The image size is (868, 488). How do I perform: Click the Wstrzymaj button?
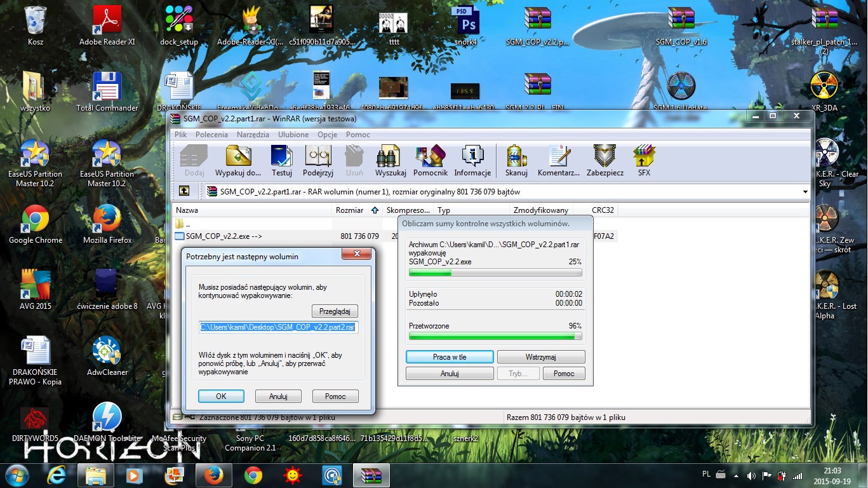[541, 357]
